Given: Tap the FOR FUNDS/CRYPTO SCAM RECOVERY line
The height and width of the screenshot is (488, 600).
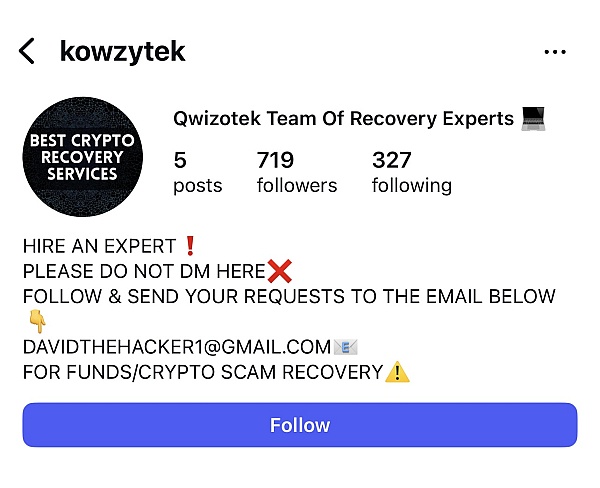Looking at the screenshot, I should 216,372.
